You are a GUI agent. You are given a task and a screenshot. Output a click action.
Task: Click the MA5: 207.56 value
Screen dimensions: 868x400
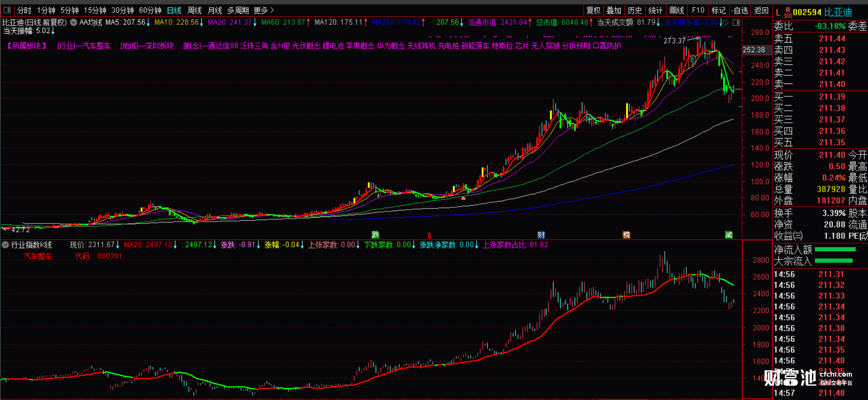[x=126, y=22]
